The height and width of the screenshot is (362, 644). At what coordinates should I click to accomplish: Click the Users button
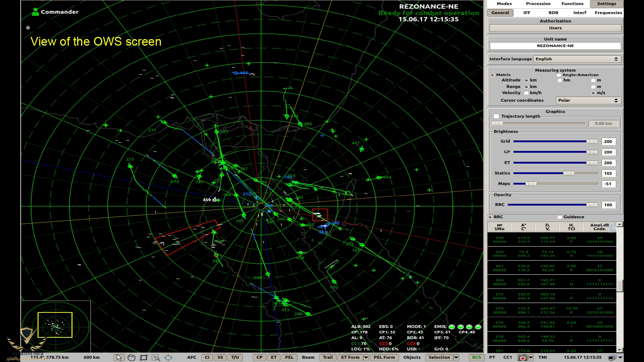point(555,28)
